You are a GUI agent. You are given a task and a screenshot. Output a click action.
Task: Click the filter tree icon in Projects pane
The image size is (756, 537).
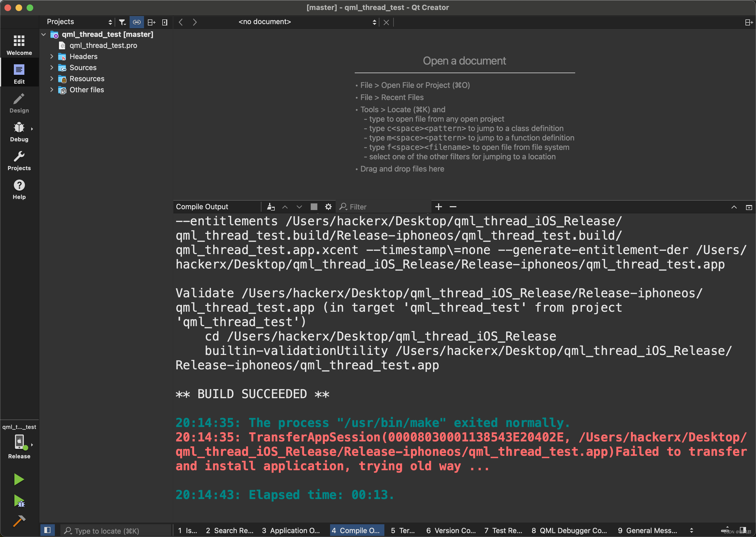tap(122, 22)
